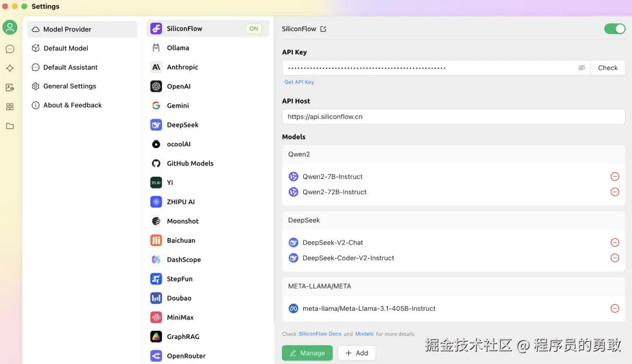Click the DeepSeek-V2-Chat model name
Screen dimensions: 632x364
pyautogui.click(x=333, y=242)
